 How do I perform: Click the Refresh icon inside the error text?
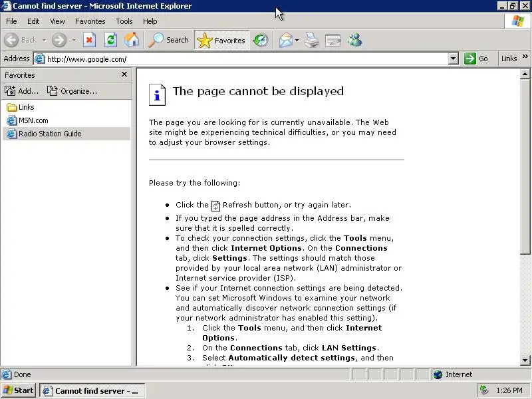pyautogui.click(x=215, y=205)
